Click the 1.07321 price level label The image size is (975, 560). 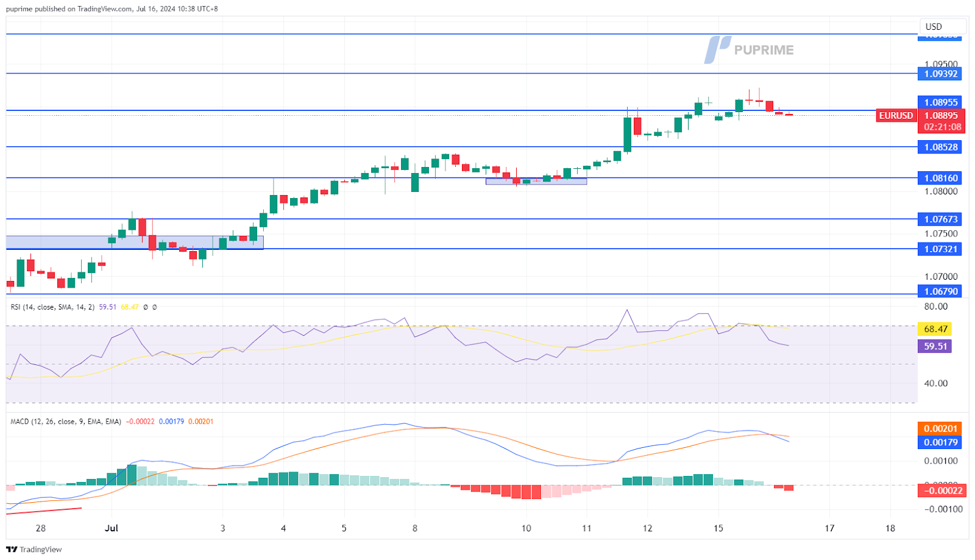pyautogui.click(x=940, y=249)
